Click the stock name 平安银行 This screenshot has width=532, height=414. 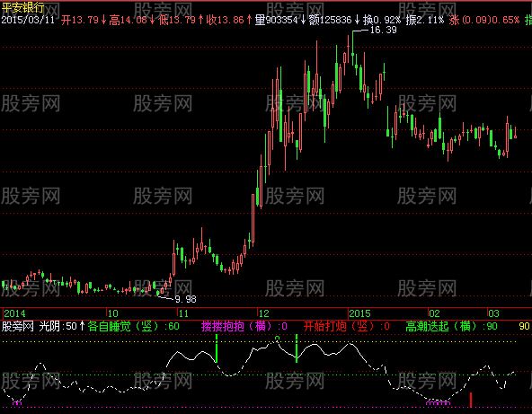click(x=22, y=7)
